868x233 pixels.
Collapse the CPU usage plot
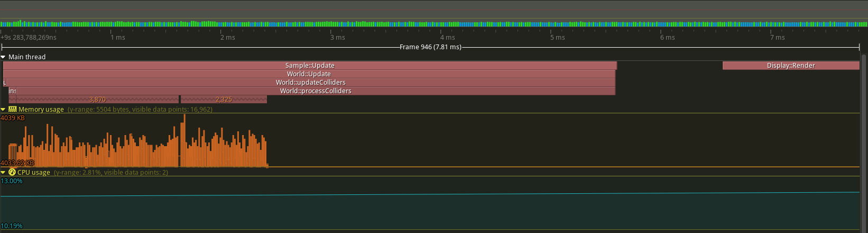pos(3,172)
